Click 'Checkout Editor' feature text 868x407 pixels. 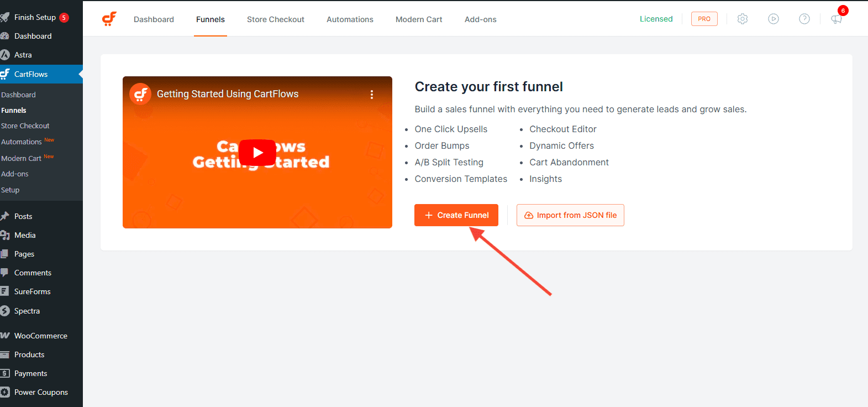[563, 129]
